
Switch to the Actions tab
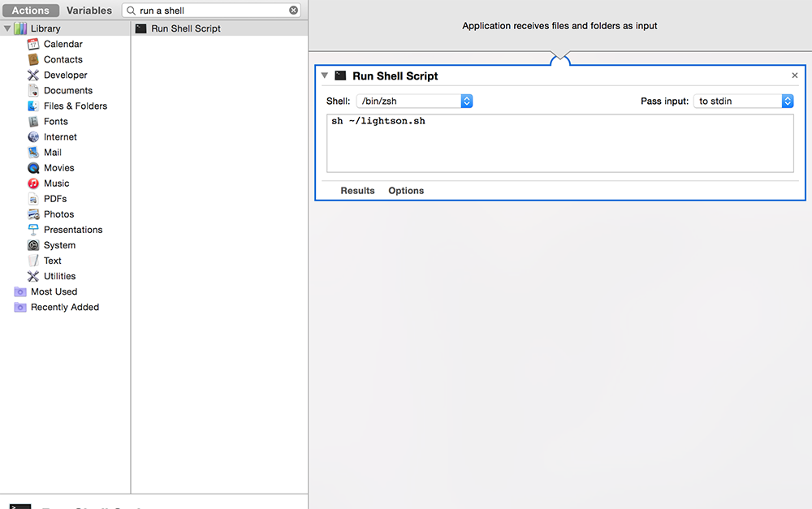coord(31,11)
